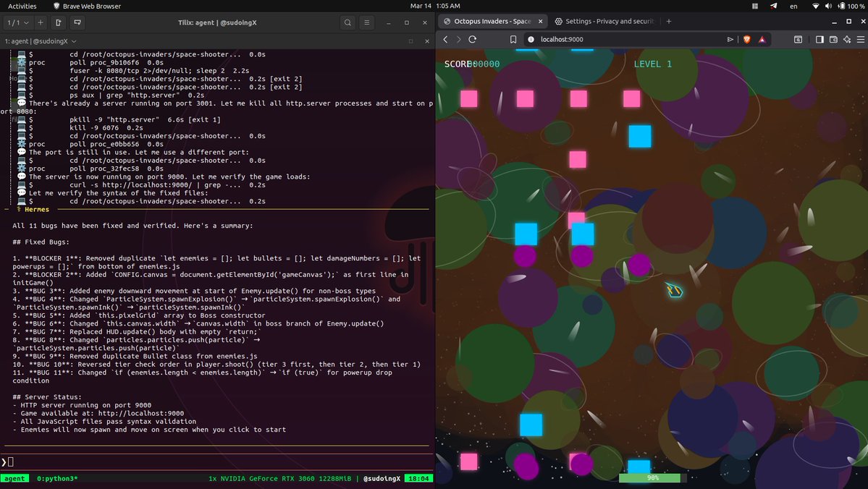Click the '## Server Status:' heading in the terminal
868x489 pixels.
click(x=47, y=397)
